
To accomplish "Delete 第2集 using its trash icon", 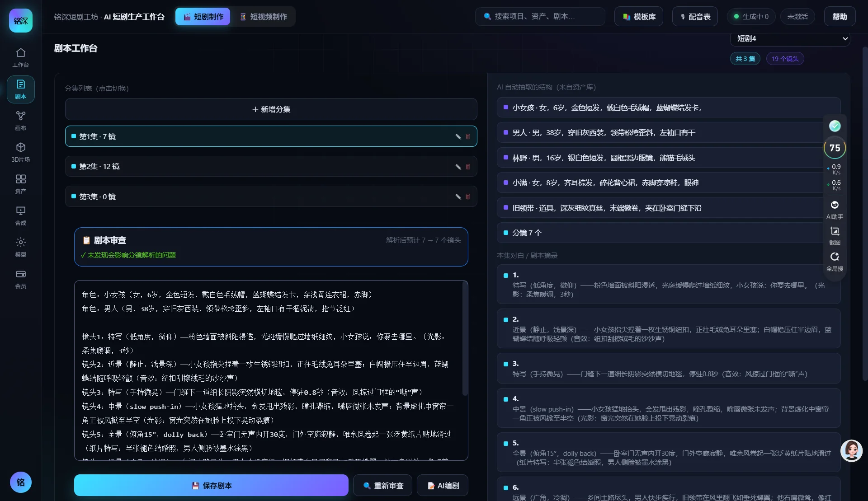I will [468, 167].
